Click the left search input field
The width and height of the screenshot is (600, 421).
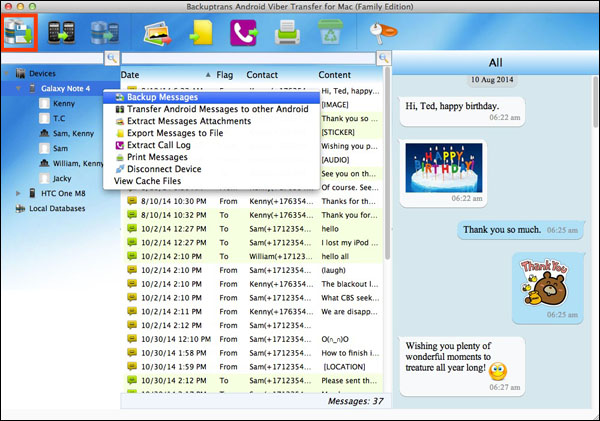[53, 58]
